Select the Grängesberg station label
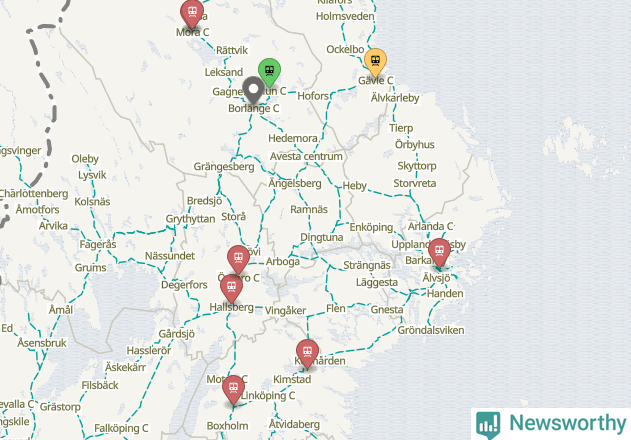The height and width of the screenshot is (440, 631). click(x=224, y=167)
